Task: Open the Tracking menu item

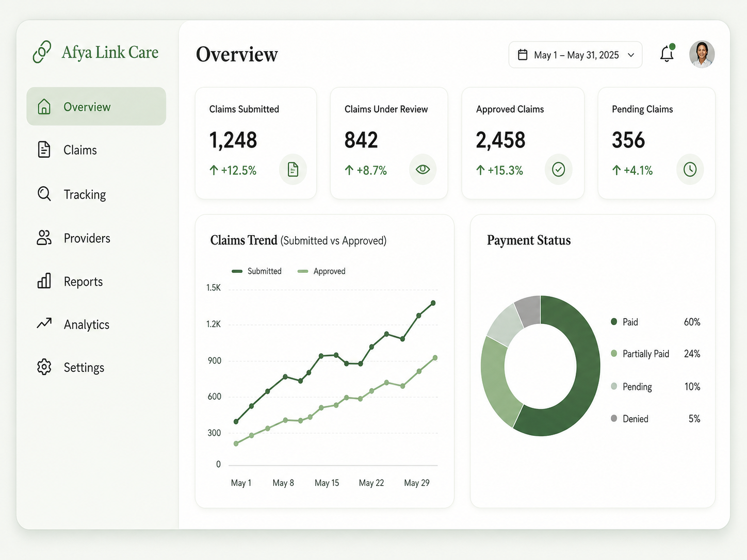Action: point(96,194)
